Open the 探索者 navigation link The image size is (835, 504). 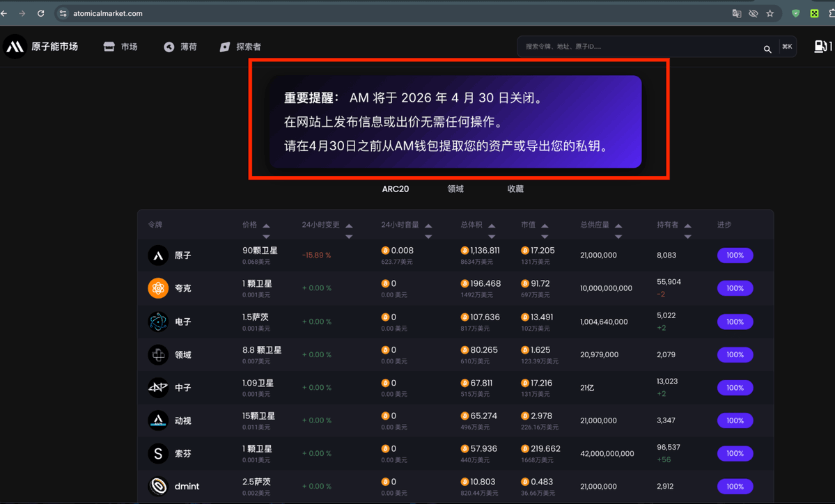click(x=242, y=47)
